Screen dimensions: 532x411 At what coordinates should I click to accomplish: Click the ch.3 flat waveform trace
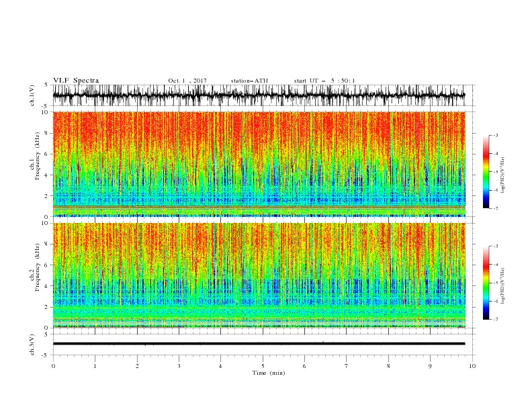click(x=259, y=344)
